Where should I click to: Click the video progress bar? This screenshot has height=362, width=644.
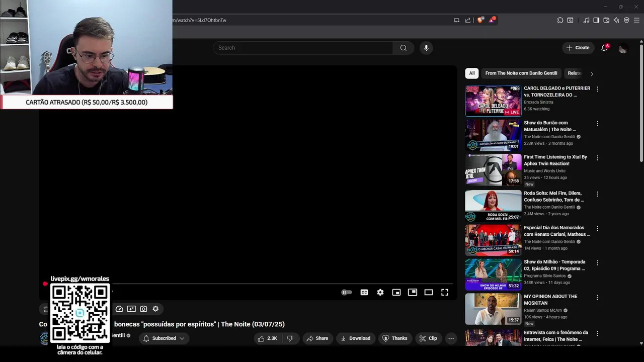click(x=248, y=284)
